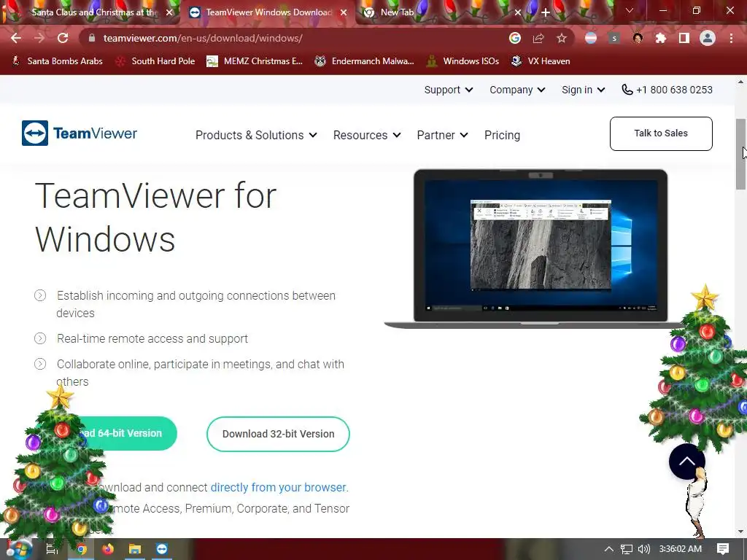Open Chrome three-dot menu
The image size is (747, 560).
(731, 38)
